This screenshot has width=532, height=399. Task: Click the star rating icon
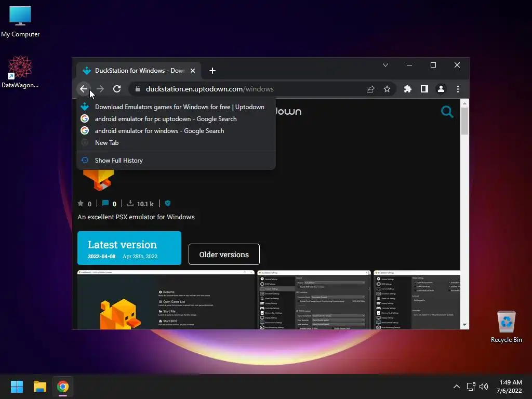[x=81, y=203]
